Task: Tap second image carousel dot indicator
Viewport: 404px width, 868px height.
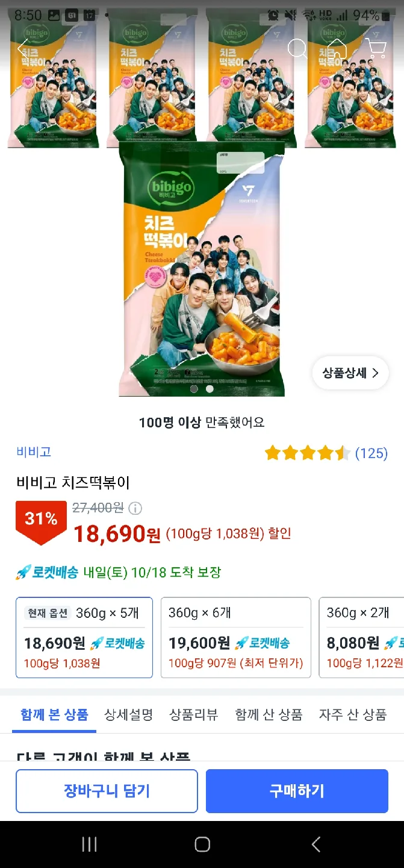Action: pos(210,389)
